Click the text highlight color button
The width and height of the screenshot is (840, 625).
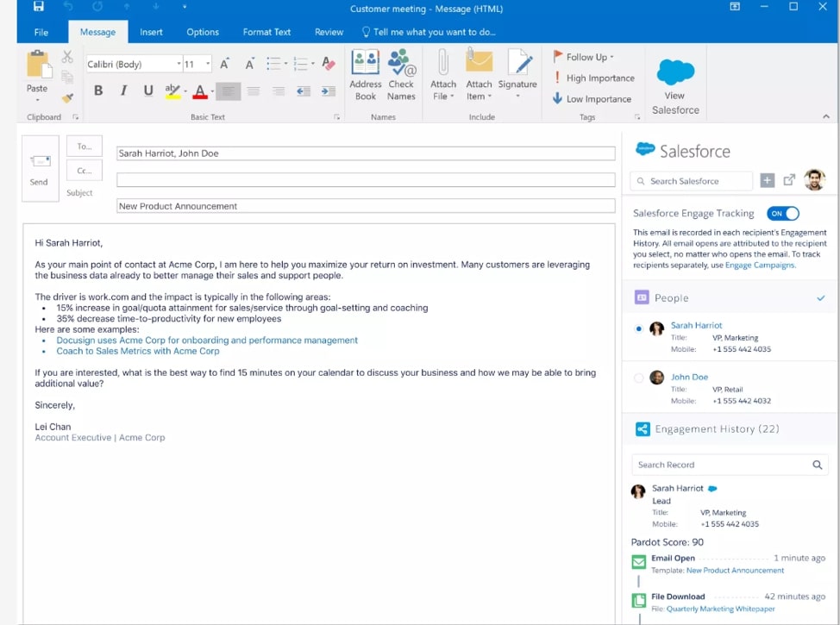click(172, 91)
